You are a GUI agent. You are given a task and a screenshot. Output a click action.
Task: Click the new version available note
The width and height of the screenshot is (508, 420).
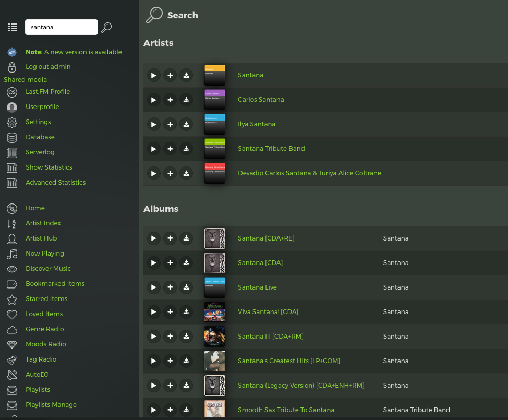pos(74,52)
